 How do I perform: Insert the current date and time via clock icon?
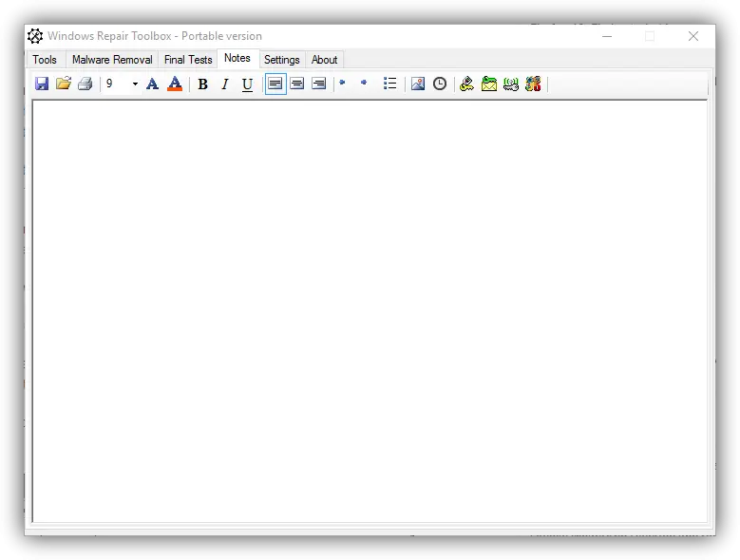440,84
